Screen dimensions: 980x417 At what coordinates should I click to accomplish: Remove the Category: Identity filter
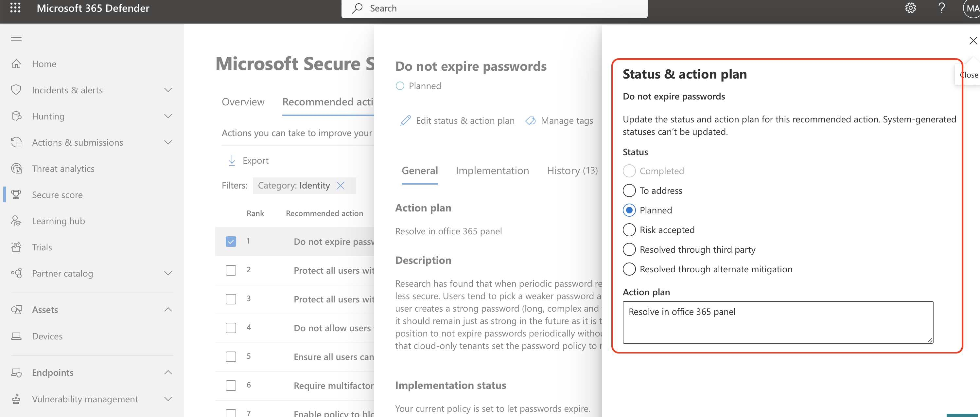(x=341, y=186)
